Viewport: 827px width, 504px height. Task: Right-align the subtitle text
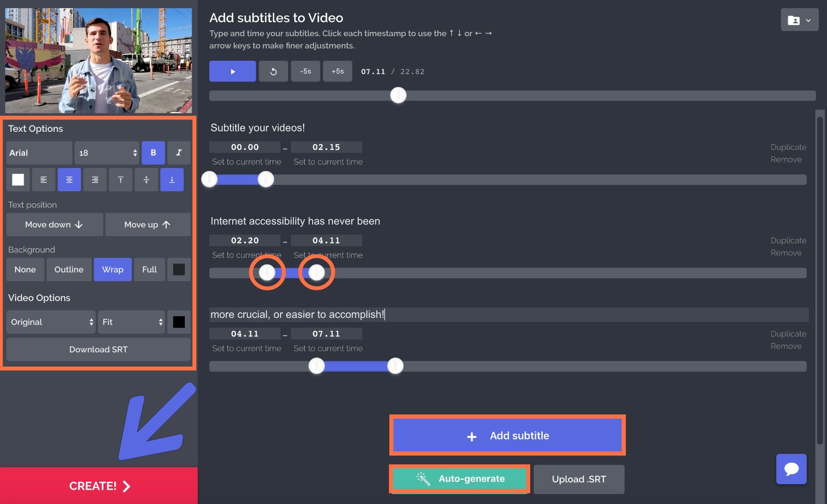point(95,180)
